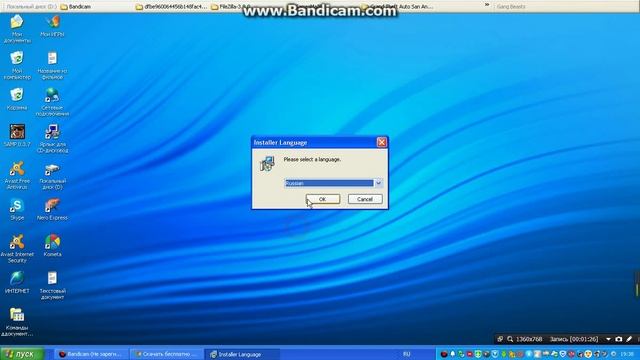Select the SAMP 0.3.7 desktop icon
This screenshot has height=360, width=640.
[x=17, y=136]
